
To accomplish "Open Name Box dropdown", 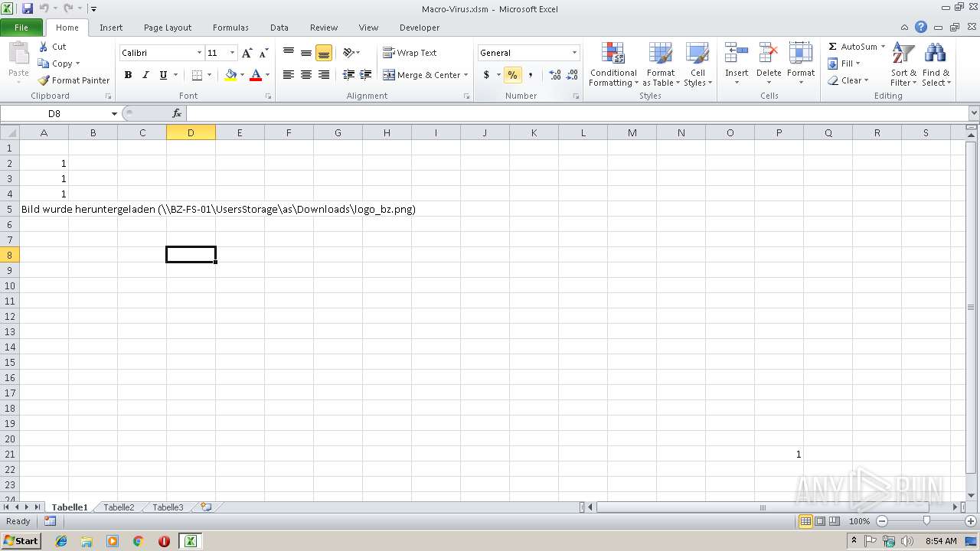I will [x=114, y=113].
